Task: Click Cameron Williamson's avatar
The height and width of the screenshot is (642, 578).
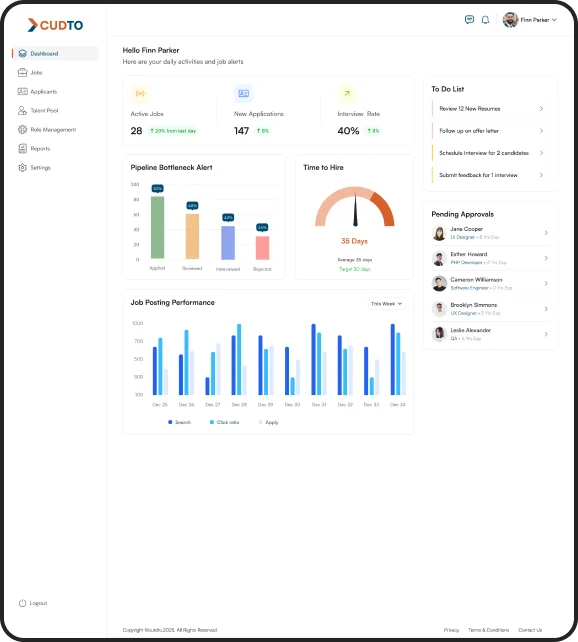Action: coord(439,283)
